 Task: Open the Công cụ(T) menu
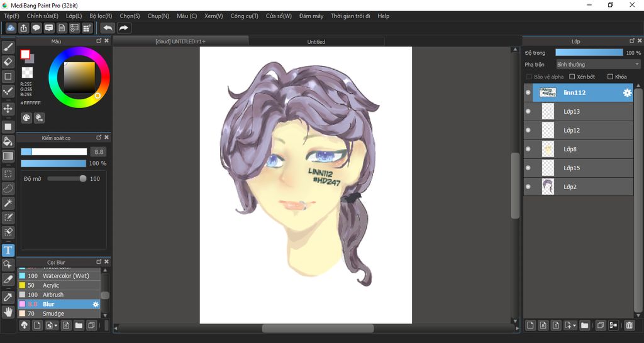click(245, 16)
